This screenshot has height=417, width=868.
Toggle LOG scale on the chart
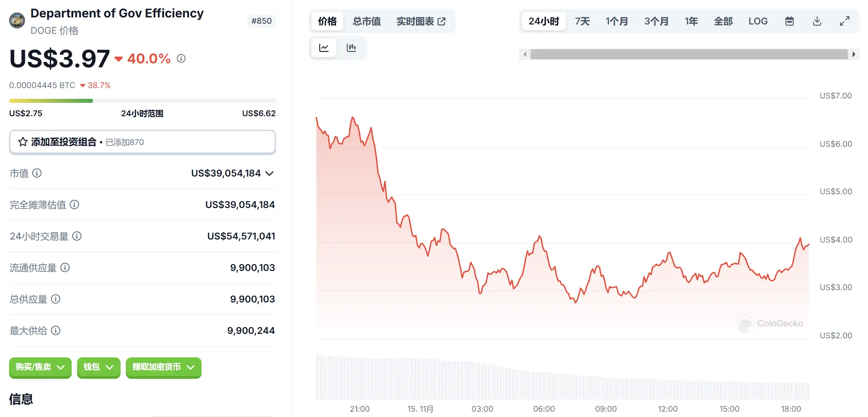tap(758, 21)
